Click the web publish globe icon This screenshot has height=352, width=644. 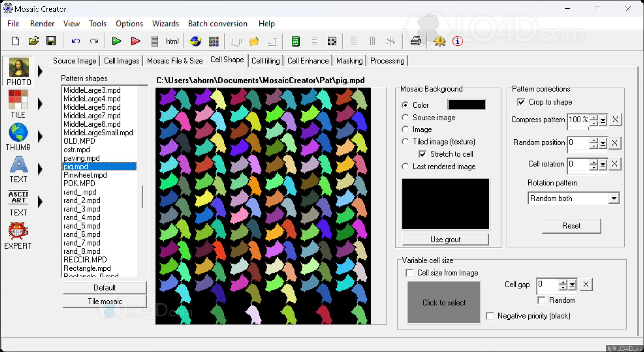(194, 41)
